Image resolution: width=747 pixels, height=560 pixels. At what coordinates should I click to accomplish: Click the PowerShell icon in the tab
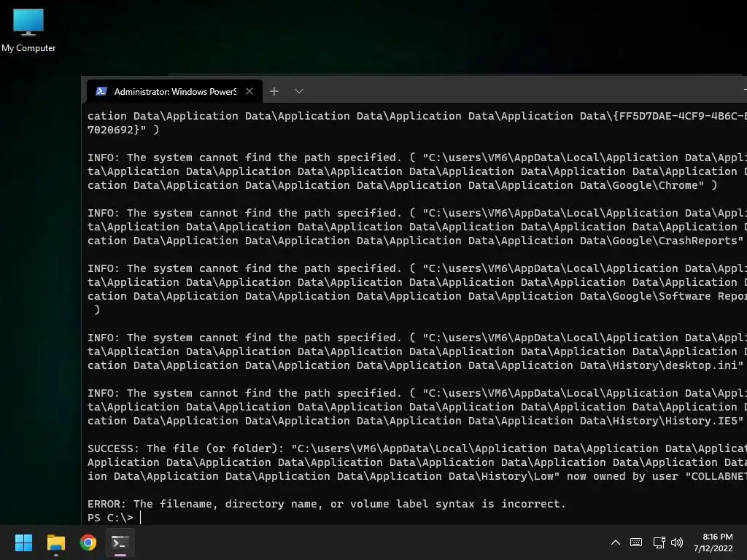pos(101,91)
